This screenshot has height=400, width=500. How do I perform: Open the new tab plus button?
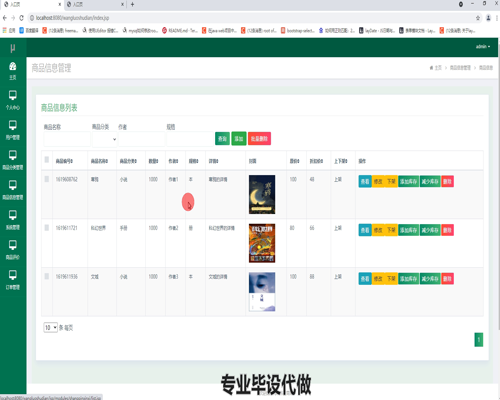click(x=132, y=4)
